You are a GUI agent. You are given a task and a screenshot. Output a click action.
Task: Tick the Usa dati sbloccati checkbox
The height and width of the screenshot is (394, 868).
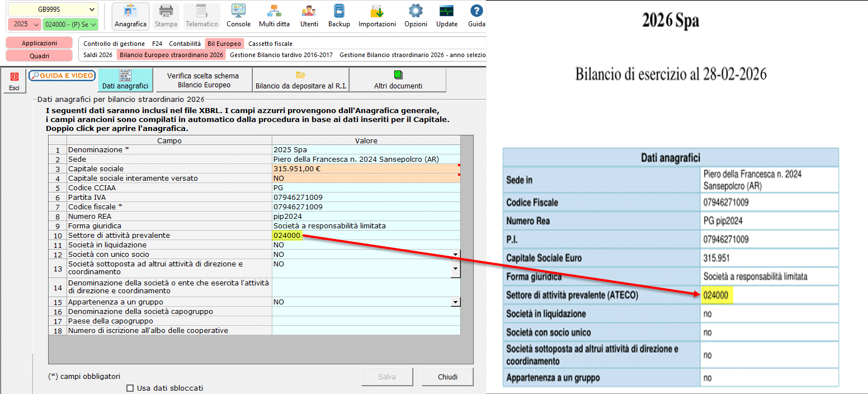130,388
